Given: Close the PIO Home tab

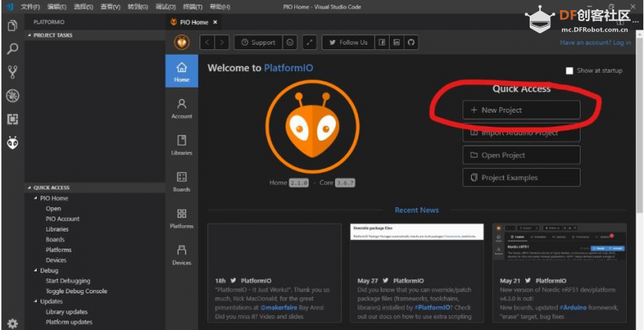Looking at the screenshot, I should click(215, 22).
